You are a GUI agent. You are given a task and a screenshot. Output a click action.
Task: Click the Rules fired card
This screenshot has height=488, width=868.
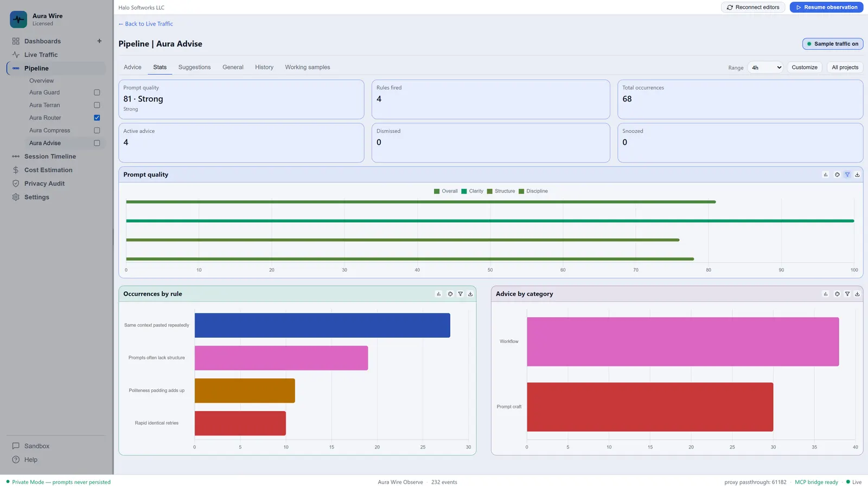(491, 99)
